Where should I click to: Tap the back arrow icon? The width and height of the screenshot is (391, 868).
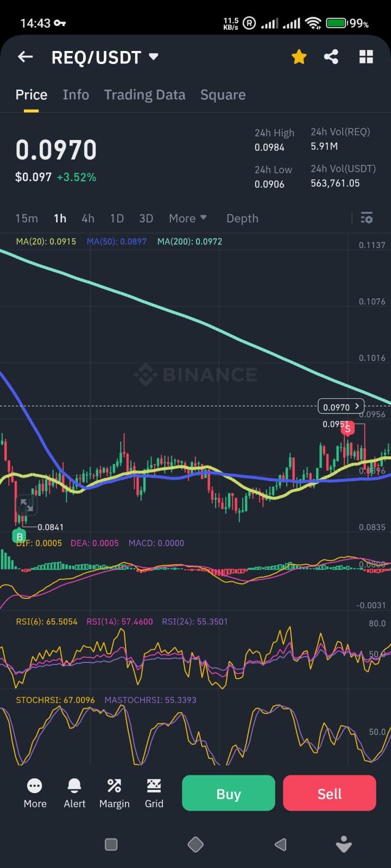coord(25,56)
